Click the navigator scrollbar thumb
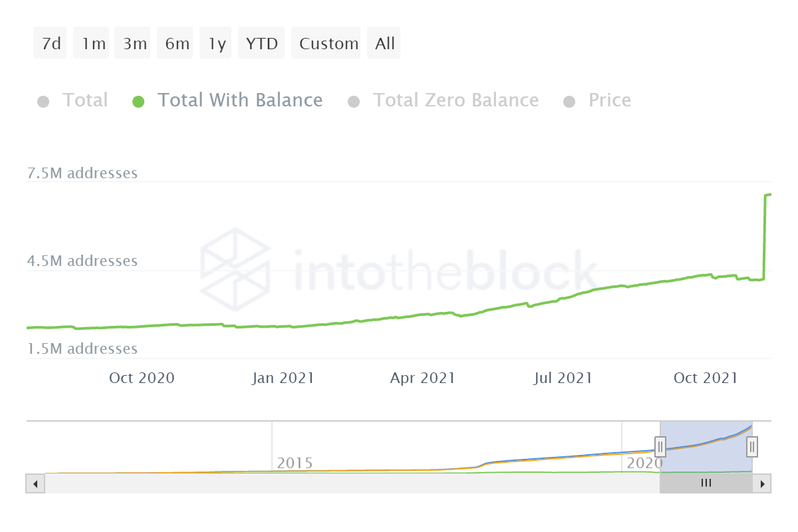 pyautogui.click(x=706, y=483)
